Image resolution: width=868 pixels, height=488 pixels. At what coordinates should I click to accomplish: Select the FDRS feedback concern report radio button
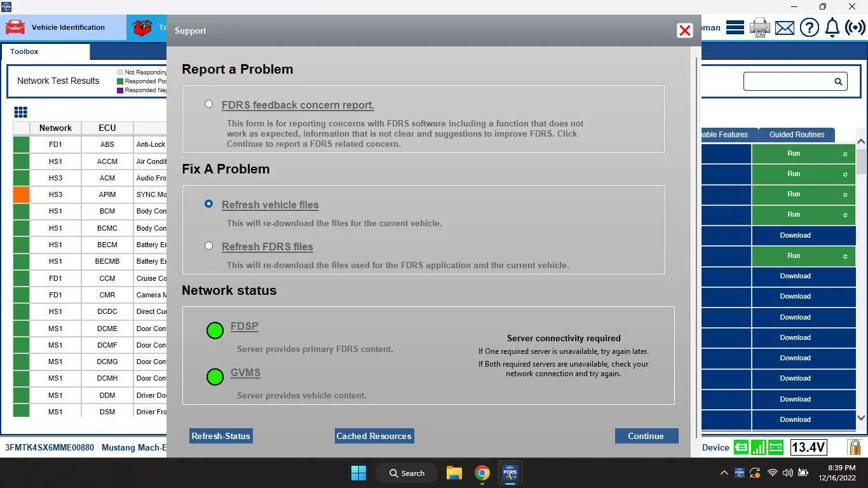pyautogui.click(x=208, y=104)
